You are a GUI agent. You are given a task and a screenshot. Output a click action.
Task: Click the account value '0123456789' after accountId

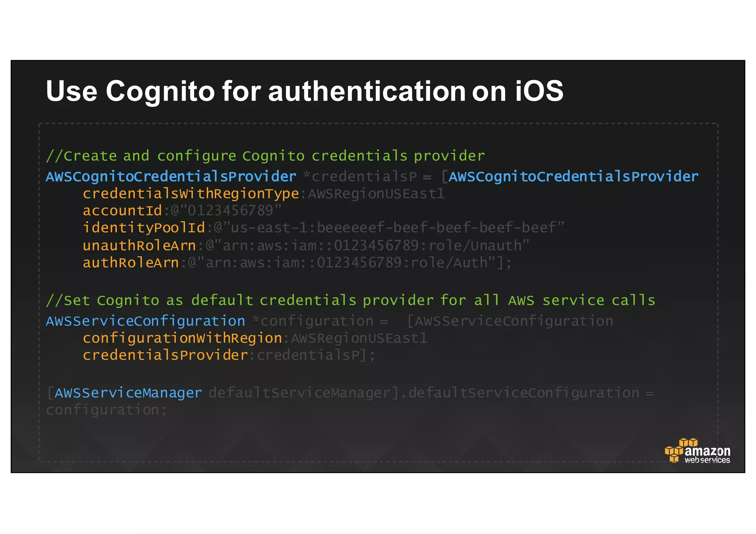click(230, 211)
